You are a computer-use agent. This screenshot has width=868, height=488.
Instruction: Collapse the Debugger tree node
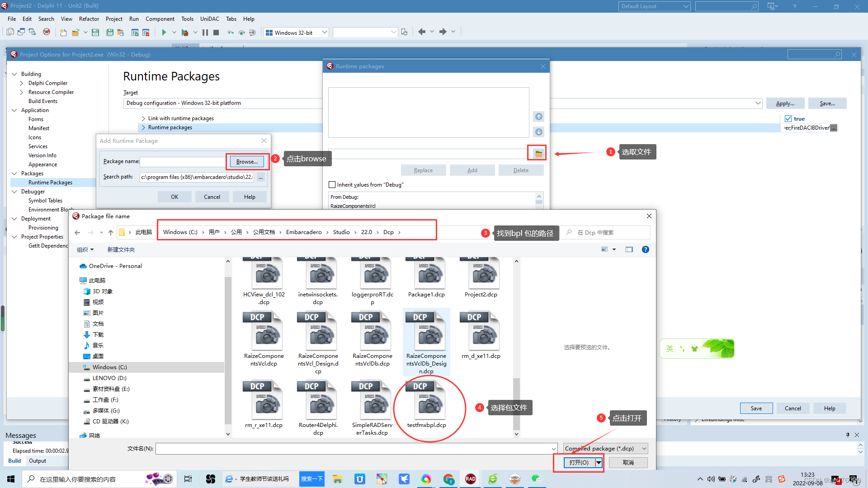[14, 192]
